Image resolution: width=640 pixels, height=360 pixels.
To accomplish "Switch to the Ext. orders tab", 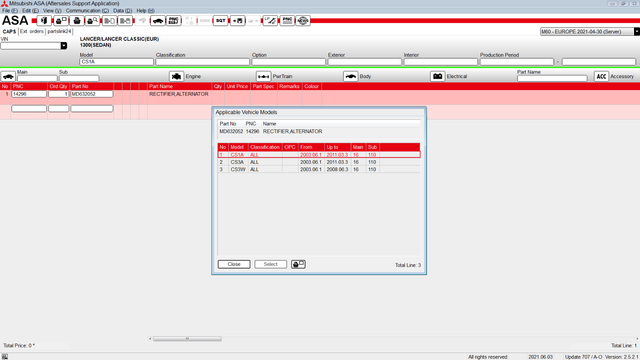I will pos(31,31).
